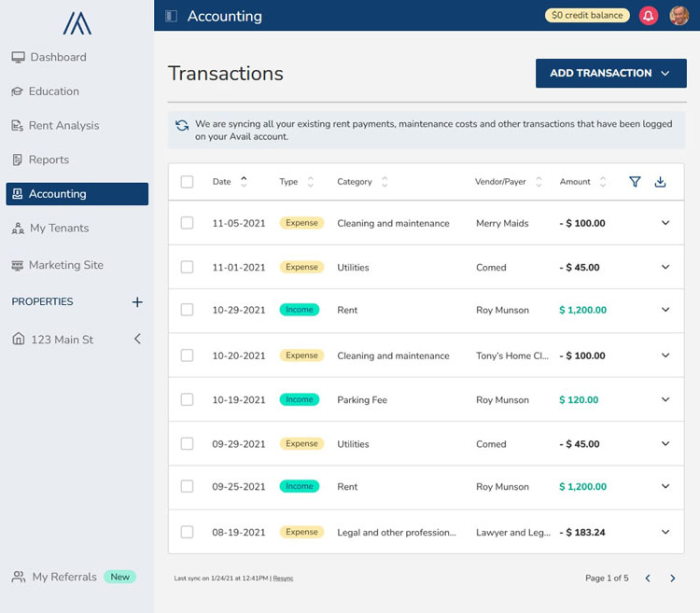This screenshot has height=613, width=700.
Task: Select the 123 Main St property
Action: click(52, 340)
